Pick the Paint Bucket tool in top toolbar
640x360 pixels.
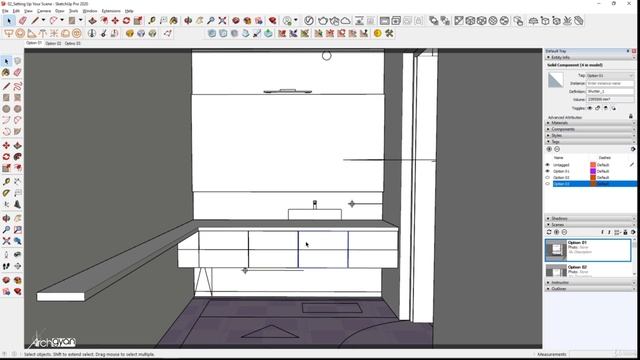tap(174, 20)
